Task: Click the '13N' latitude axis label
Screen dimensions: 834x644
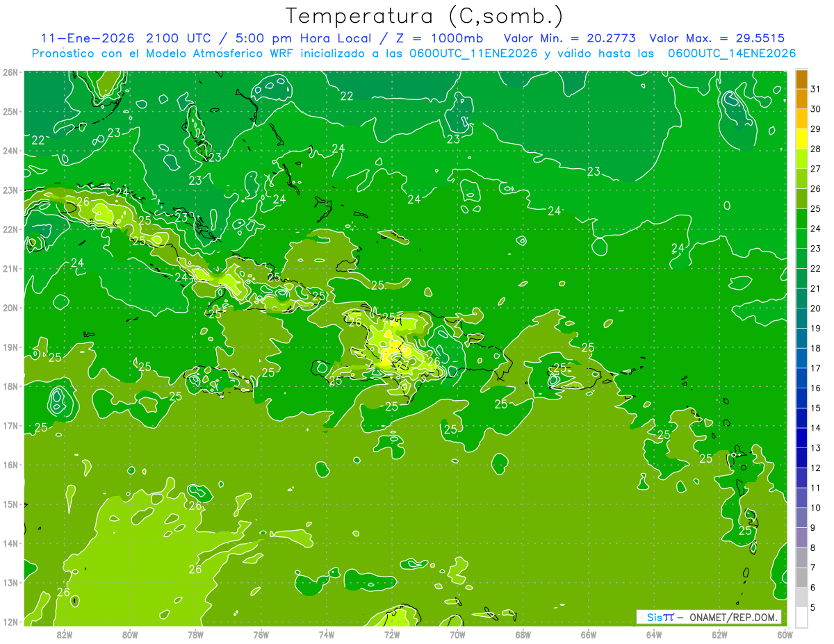Action: click(x=10, y=582)
